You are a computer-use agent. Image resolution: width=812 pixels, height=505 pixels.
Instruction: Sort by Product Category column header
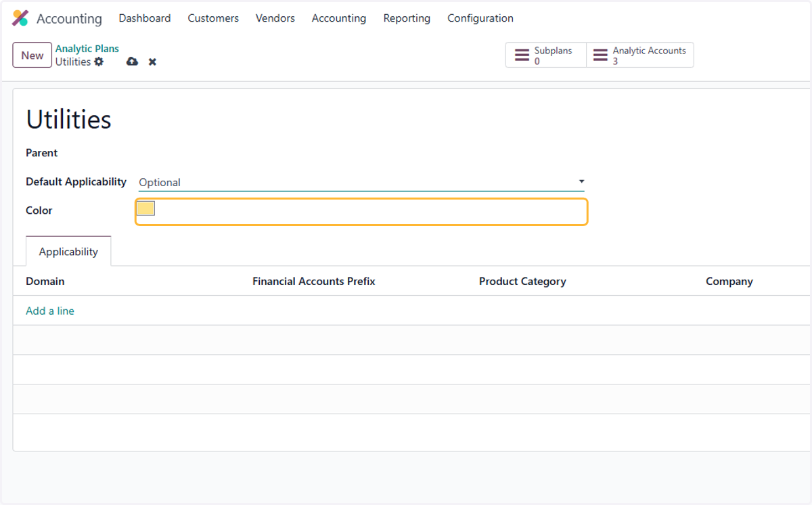(522, 281)
